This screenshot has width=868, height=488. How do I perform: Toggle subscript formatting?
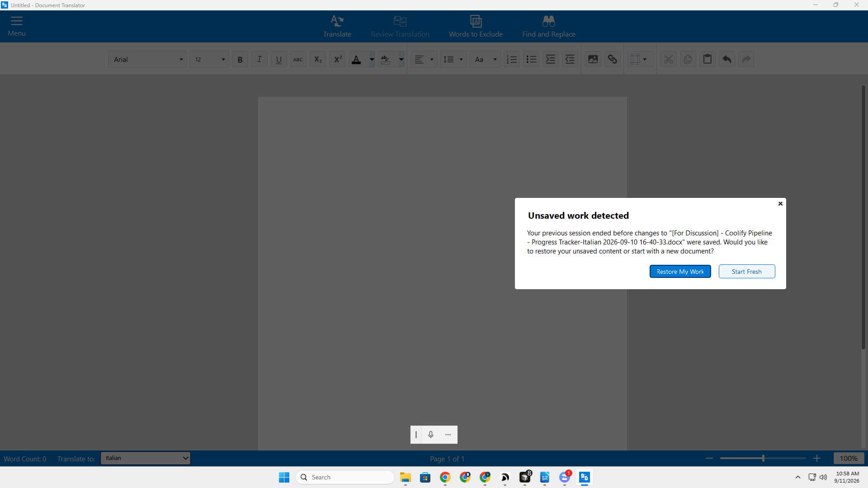point(318,59)
